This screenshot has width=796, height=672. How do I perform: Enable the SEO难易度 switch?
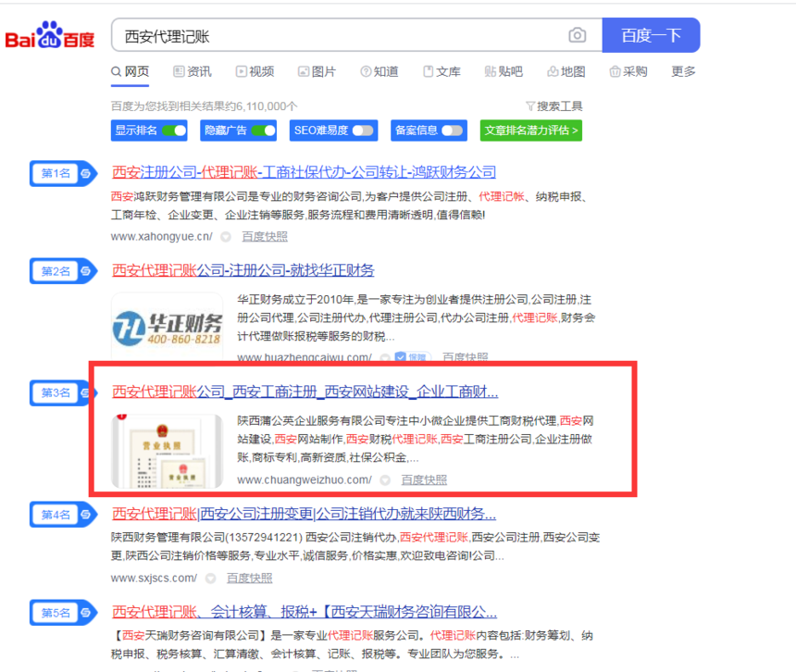[x=363, y=131]
